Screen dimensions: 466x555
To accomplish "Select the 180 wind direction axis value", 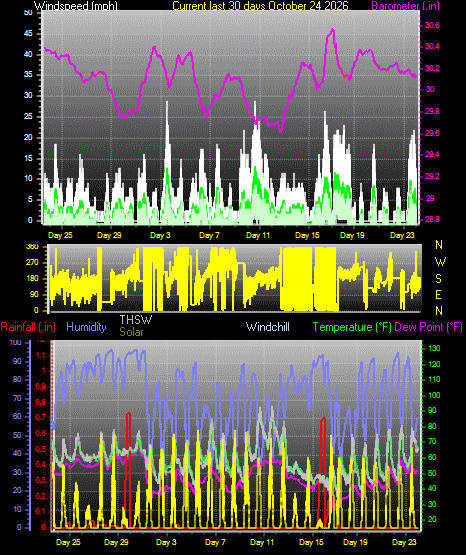I will click(32, 279).
